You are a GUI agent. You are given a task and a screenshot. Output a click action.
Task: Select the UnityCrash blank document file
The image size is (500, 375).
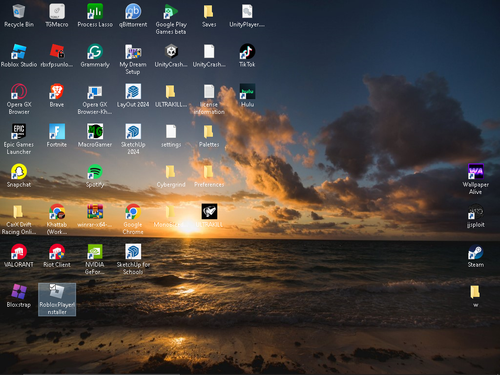click(209, 52)
